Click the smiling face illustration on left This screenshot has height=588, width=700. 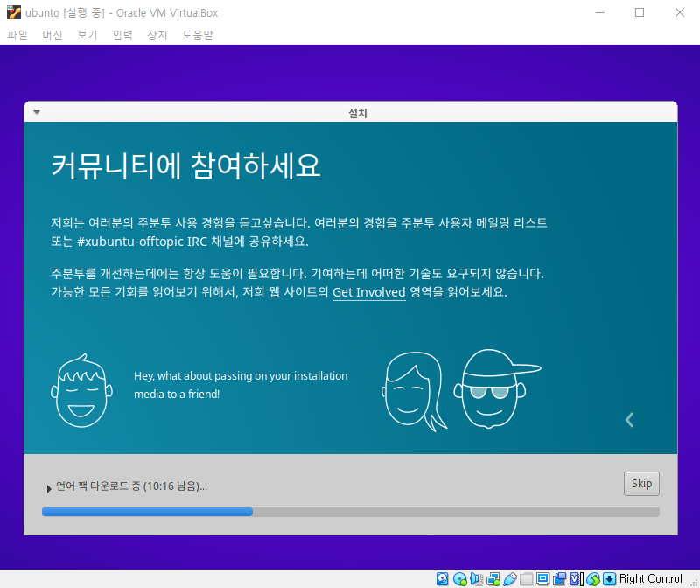pos(81,390)
